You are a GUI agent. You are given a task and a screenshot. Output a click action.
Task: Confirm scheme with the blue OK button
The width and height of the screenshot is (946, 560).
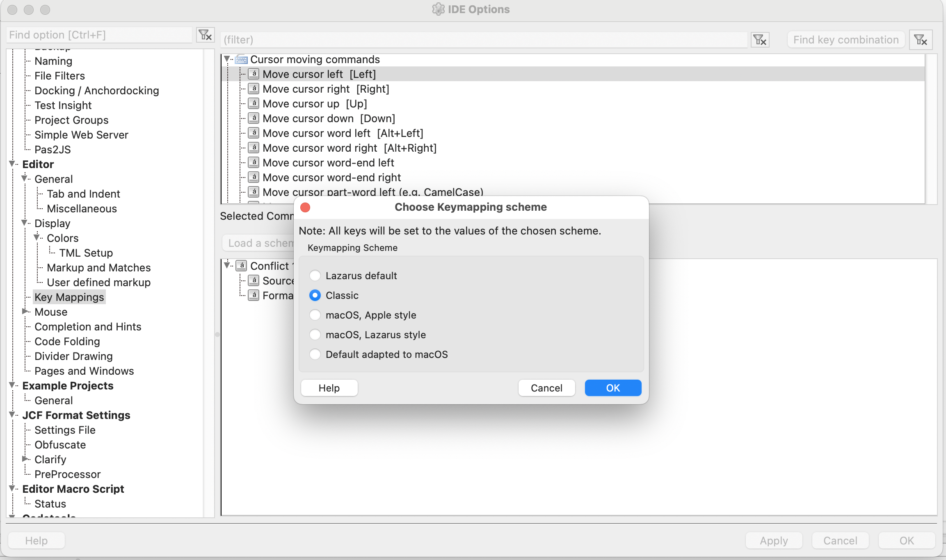tap(613, 388)
